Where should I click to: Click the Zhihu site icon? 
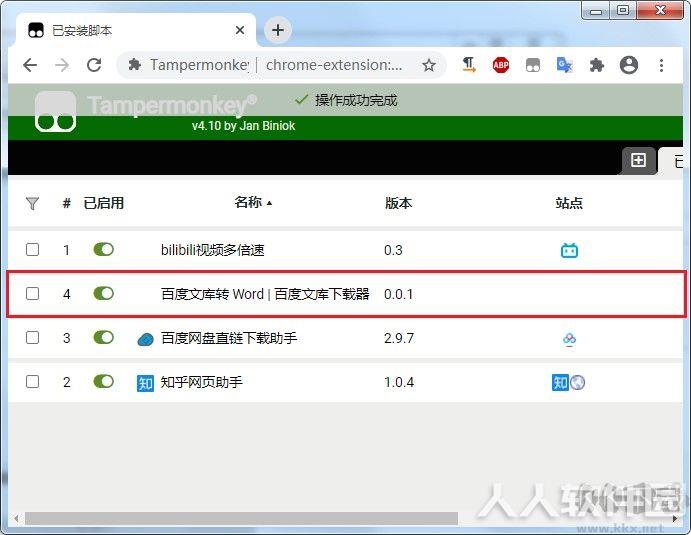(560, 382)
